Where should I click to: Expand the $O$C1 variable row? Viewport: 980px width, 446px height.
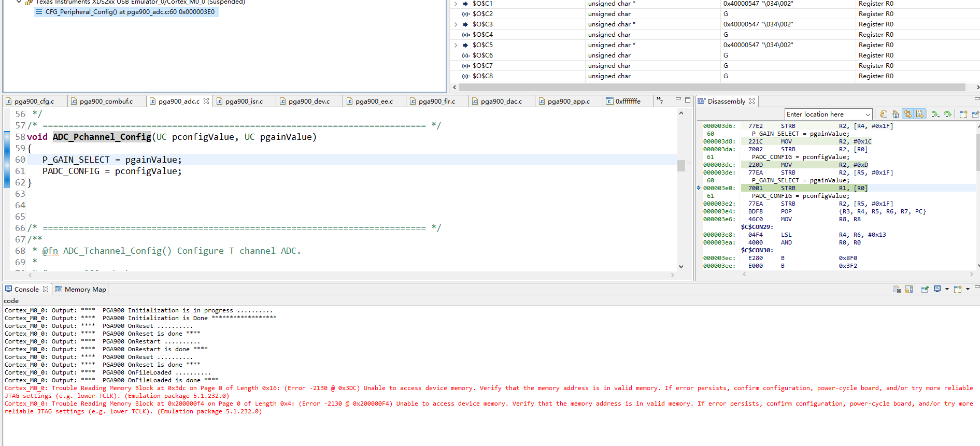click(456, 4)
